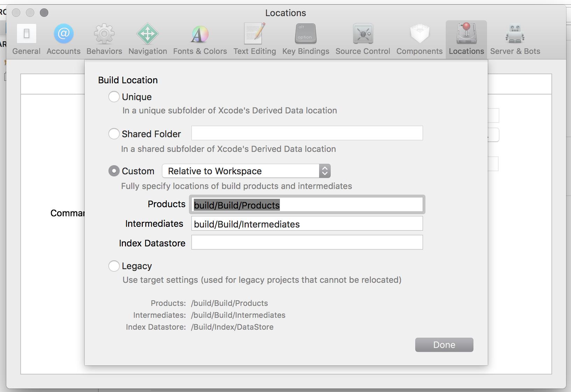The image size is (571, 392).
Task: Click the Unique subfolder description text
Action: pos(230,111)
